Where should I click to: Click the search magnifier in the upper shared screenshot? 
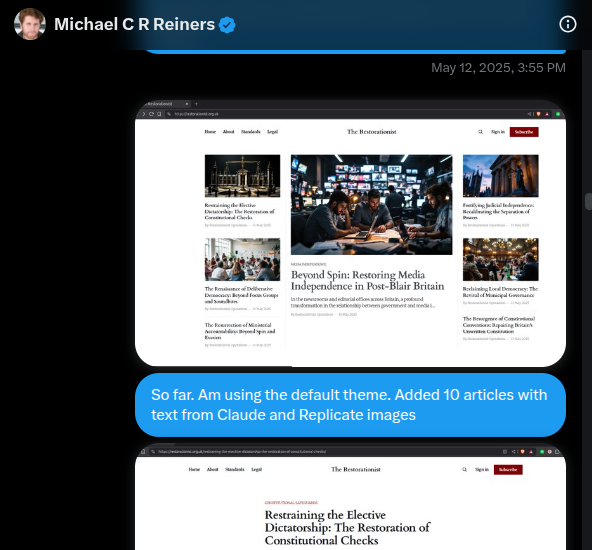(480, 132)
